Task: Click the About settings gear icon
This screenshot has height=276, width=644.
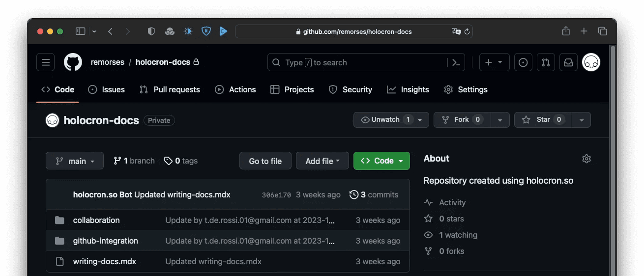Action: (586, 159)
